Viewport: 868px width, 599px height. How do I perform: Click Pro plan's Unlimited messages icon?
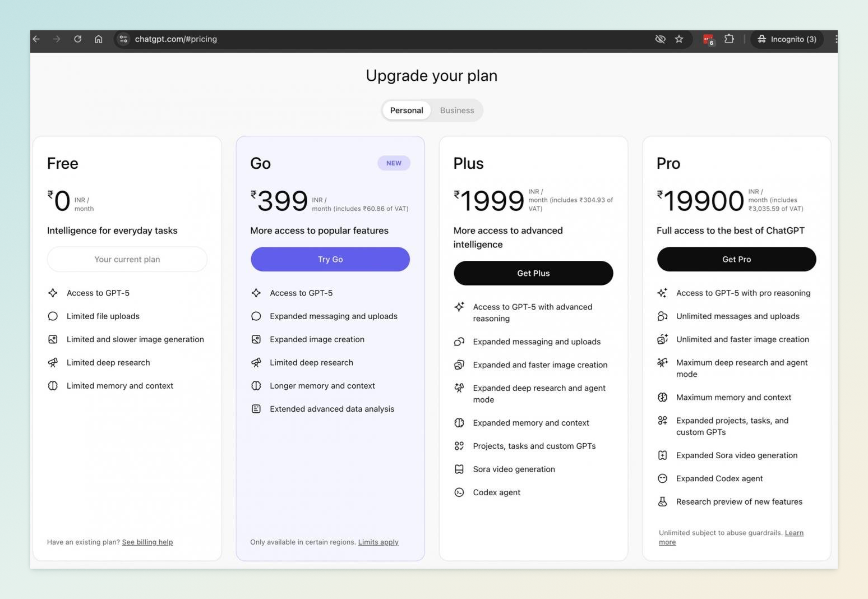662,316
